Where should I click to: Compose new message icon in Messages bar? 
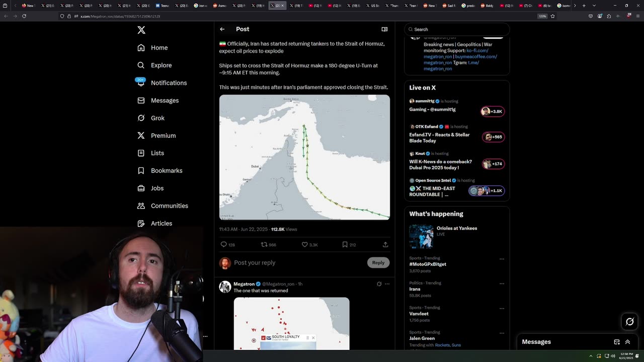pyautogui.click(x=617, y=342)
